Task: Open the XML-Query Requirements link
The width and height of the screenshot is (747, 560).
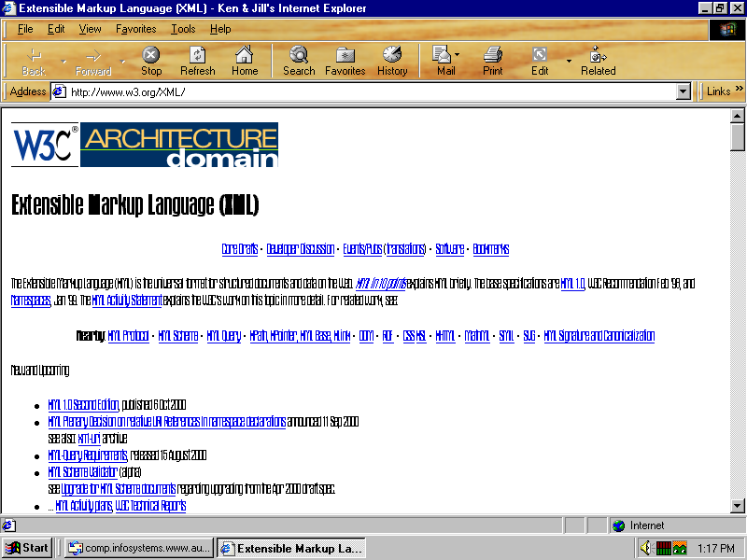Action: click(x=88, y=455)
